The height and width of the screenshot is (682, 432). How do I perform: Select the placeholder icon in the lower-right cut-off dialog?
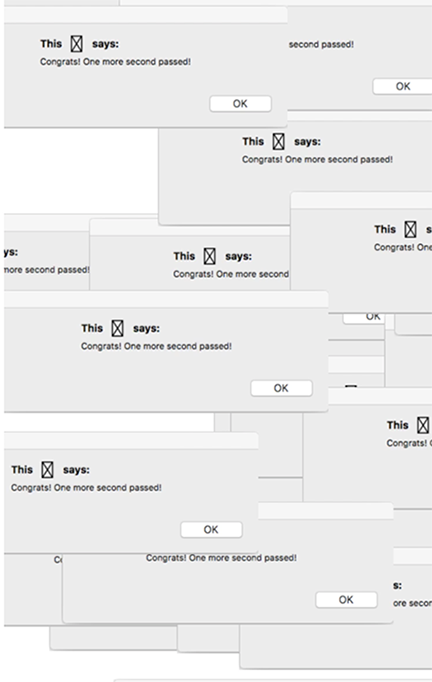pos(423,425)
